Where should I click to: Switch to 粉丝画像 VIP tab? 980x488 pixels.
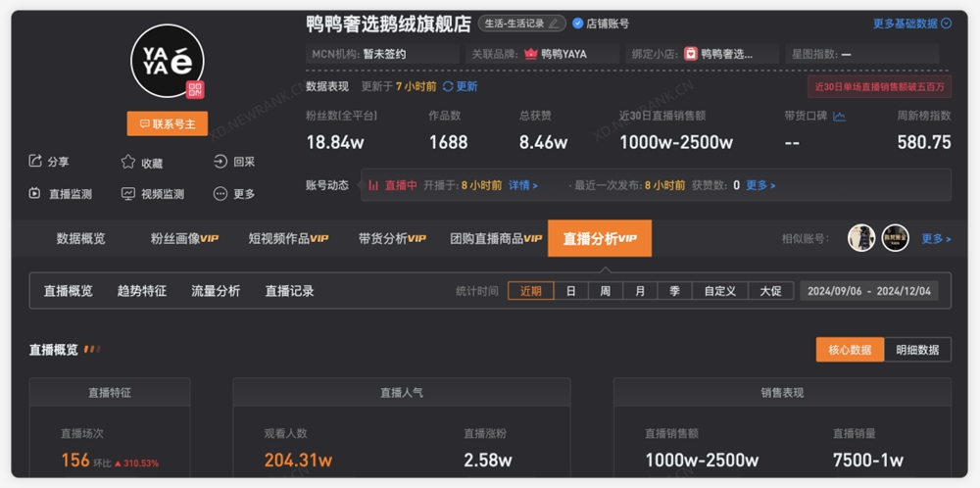click(184, 238)
